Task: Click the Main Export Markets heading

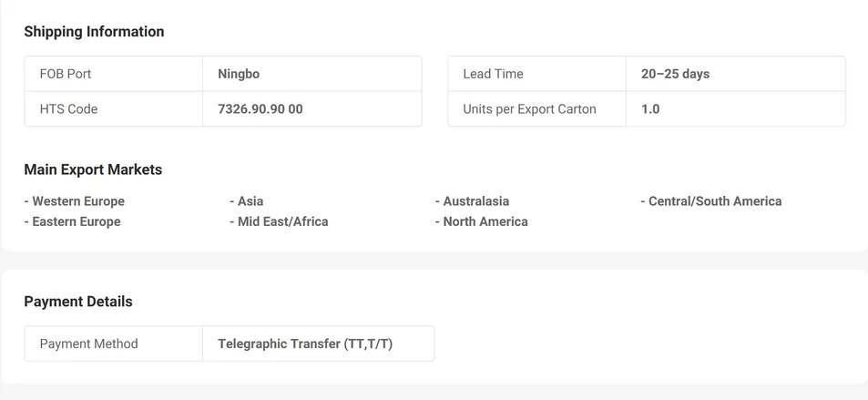Action: click(93, 169)
